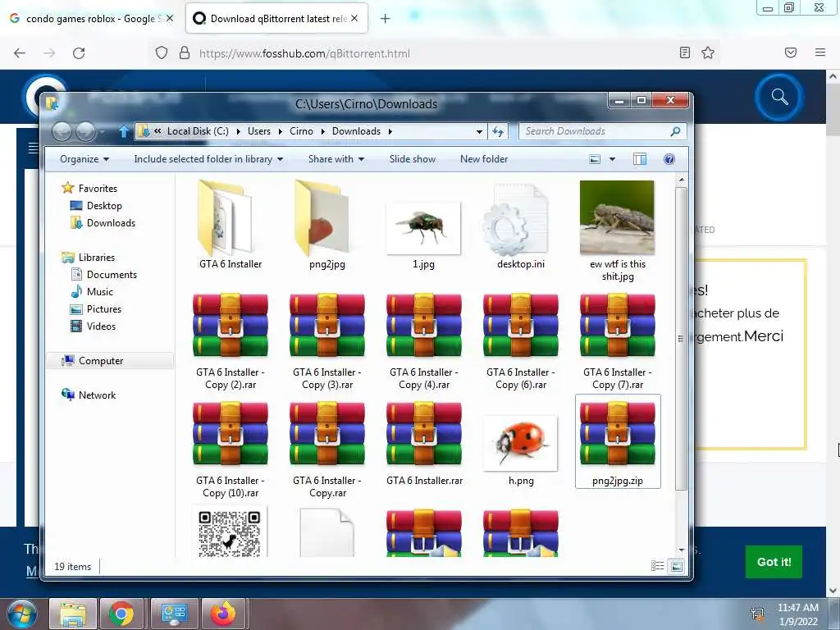The image size is (840, 630).
Task: Click the Got it! cookie button
Action: coord(774,561)
